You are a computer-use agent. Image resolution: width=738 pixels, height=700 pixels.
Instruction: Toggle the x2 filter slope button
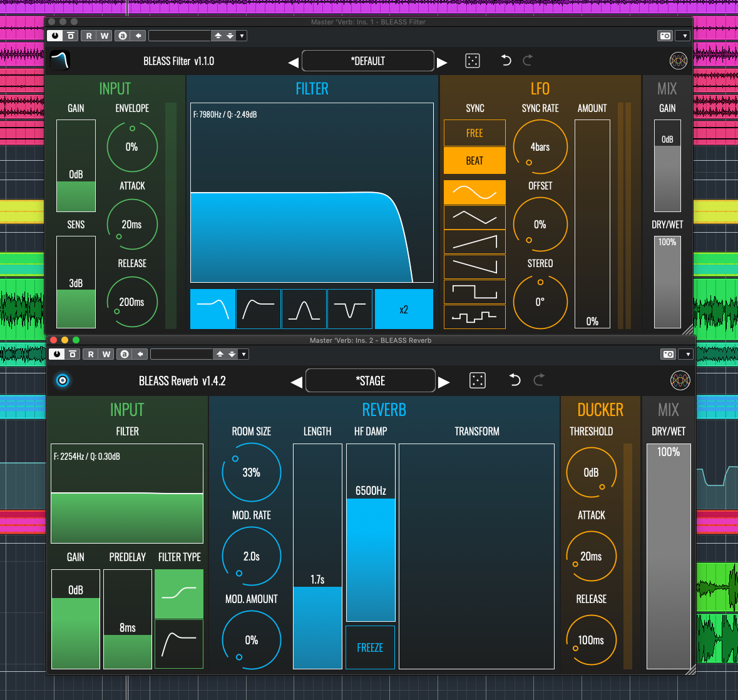pos(404,309)
